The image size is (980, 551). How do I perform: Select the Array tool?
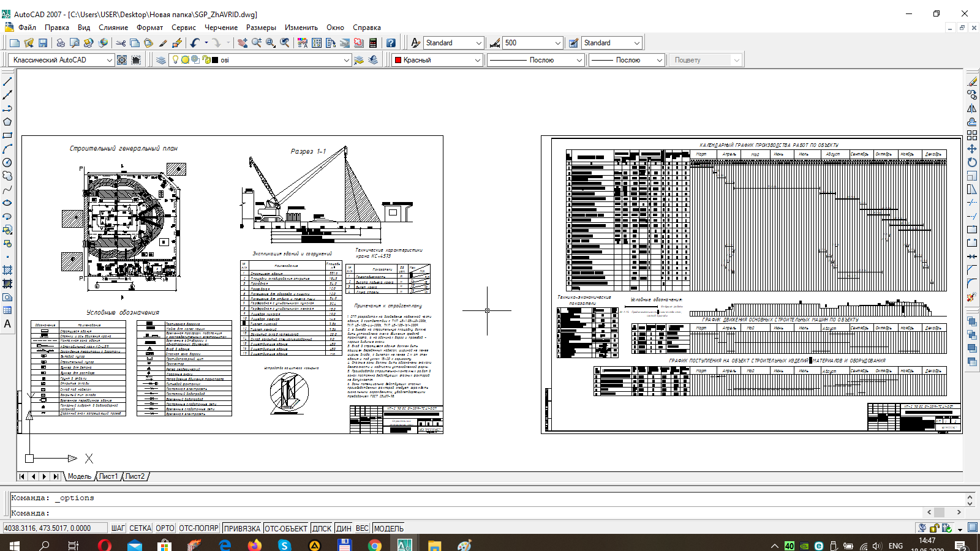click(972, 135)
